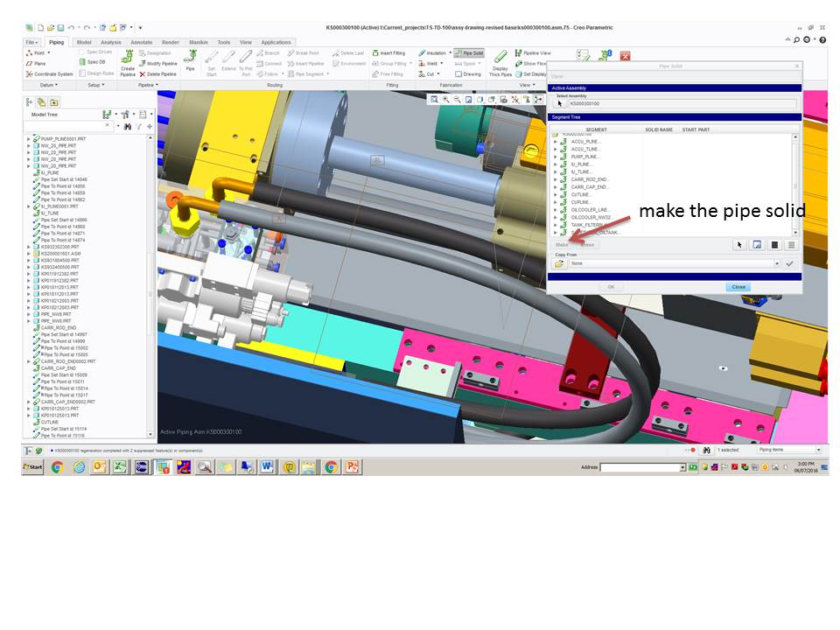Viewport: 840px width, 630px height.
Task: Click the Create Pipeline icon
Action: pos(128,63)
